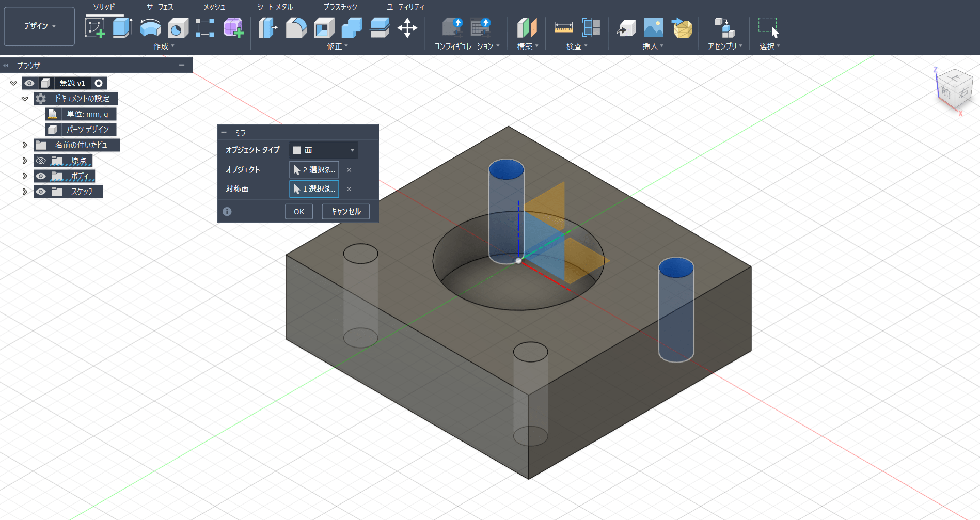The width and height of the screenshot is (980, 520).
Task: Click the Assembly tool icon
Action: click(x=724, y=28)
